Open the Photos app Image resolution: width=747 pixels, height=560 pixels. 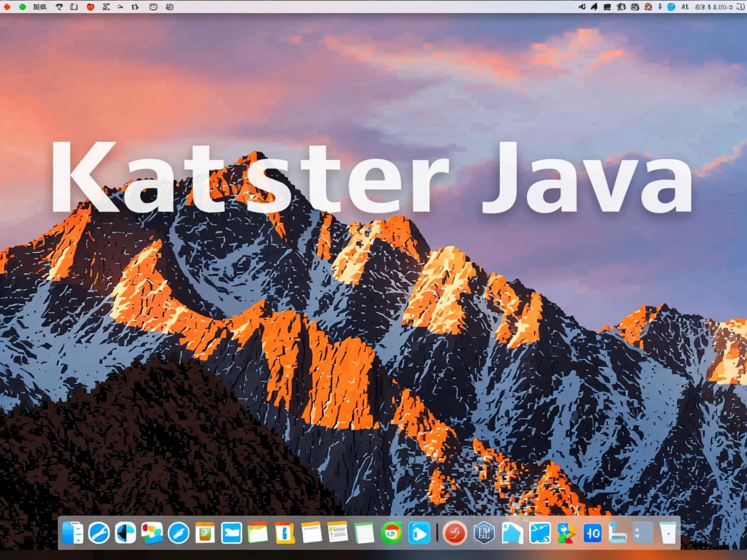coord(150,535)
